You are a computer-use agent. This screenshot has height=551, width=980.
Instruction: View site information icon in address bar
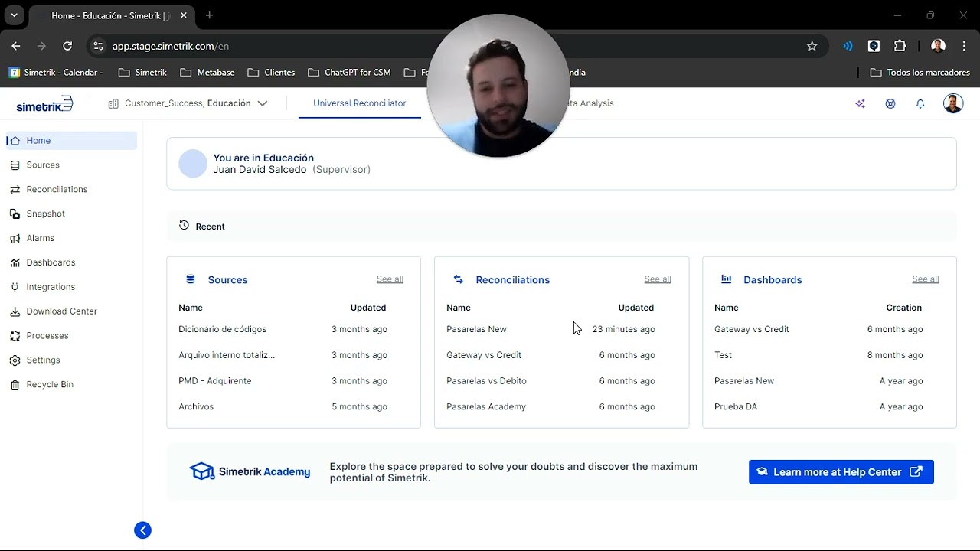[98, 46]
